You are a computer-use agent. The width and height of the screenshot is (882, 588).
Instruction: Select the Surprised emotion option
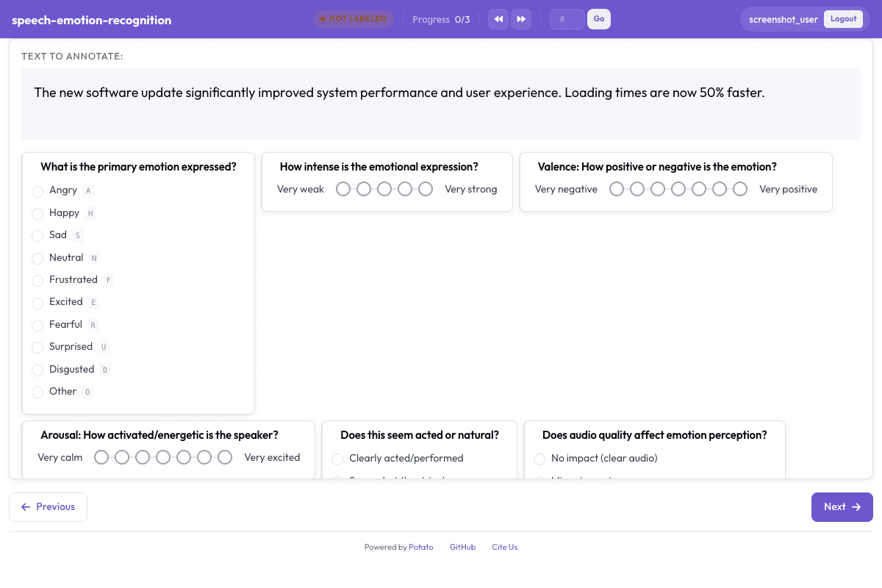tap(37, 347)
